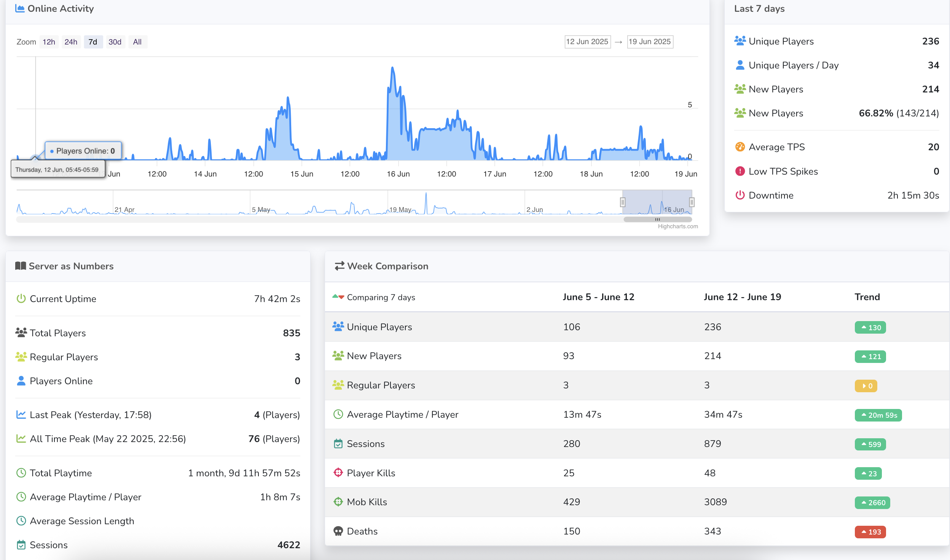Switch the chart zoom to 30d
The height and width of the screenshot is (560, 950).
pyautogui.click(x=115, y=42)
